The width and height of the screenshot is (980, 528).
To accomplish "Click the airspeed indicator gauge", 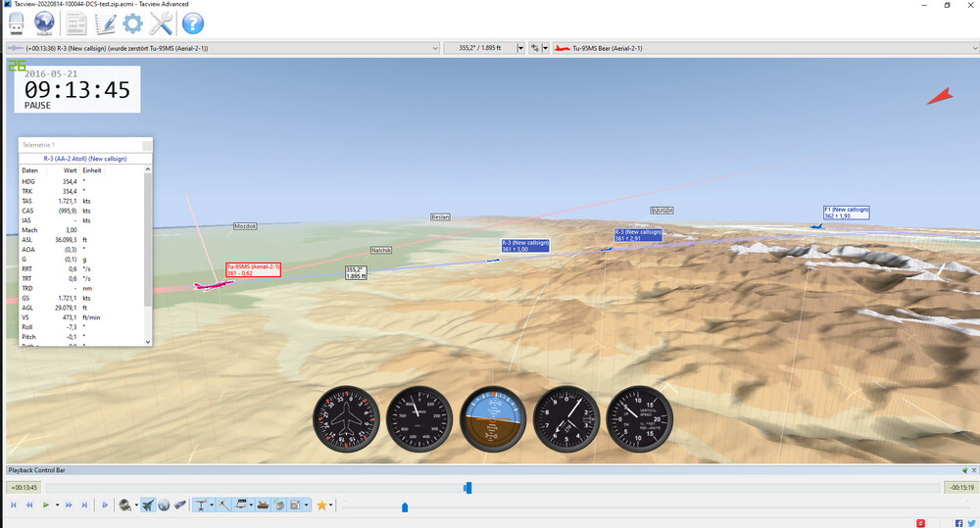I will (419, 418).
